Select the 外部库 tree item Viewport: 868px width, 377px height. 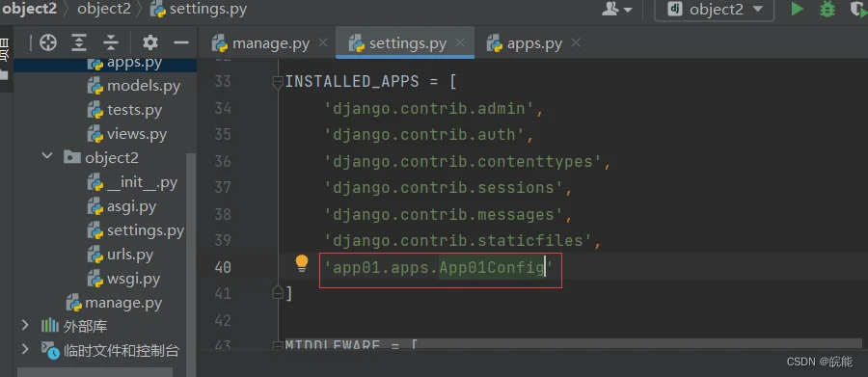[x=74, y=326]
